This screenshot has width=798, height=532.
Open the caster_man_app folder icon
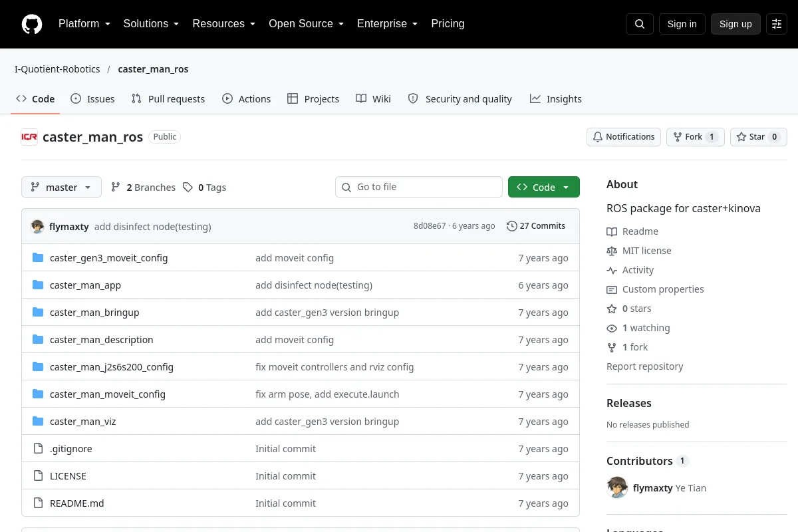click(38, 285)
